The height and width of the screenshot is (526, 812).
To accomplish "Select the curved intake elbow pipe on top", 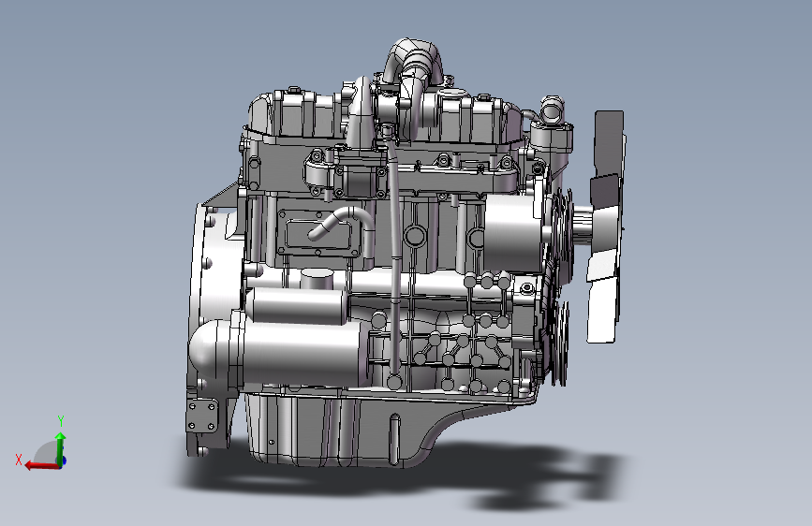I will (414, 60).
